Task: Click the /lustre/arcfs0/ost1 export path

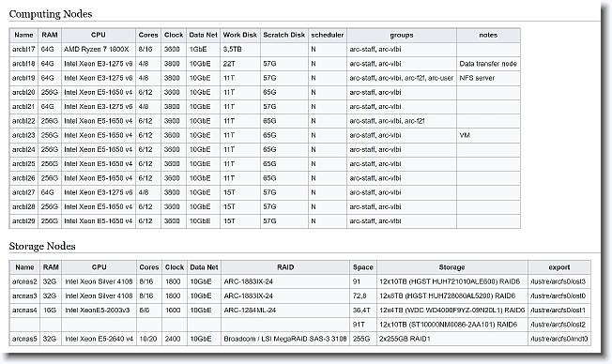Action: (559, 311)
